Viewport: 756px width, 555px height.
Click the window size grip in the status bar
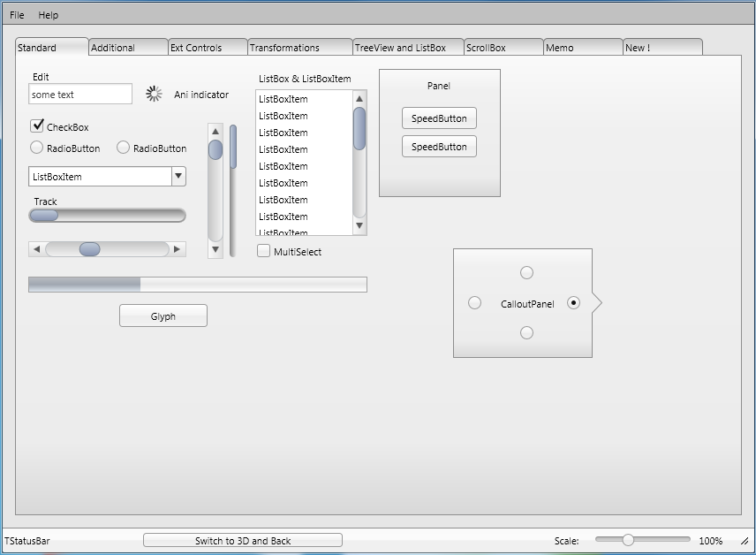click(x=745, y=541)
